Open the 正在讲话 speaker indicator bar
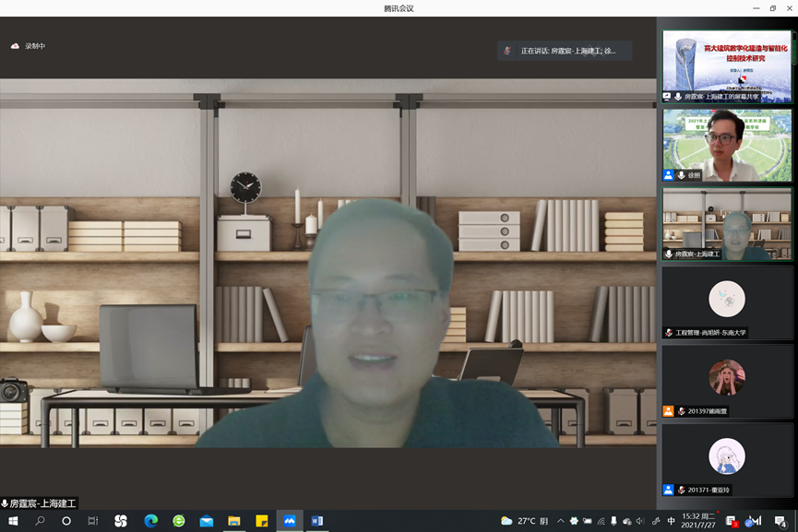 tap(564, 51)
